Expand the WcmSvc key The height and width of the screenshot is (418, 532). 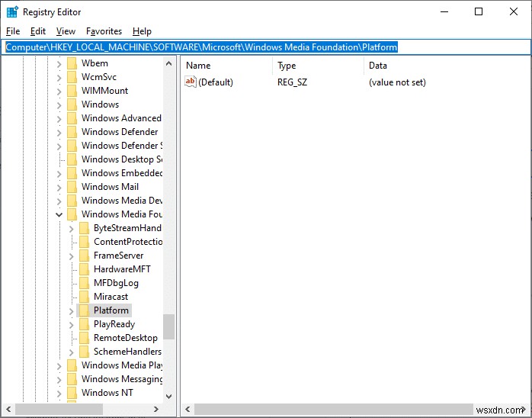[x=59, y=78]
